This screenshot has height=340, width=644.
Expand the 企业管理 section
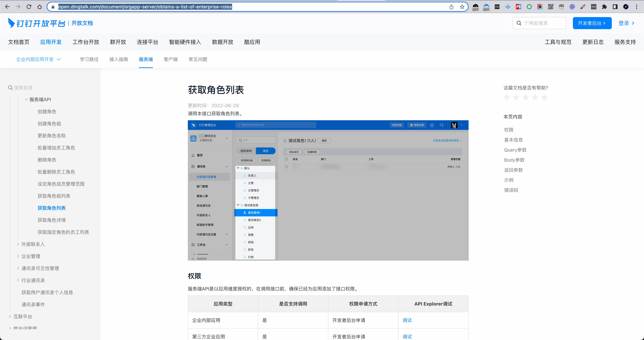[x=18, y=256]
